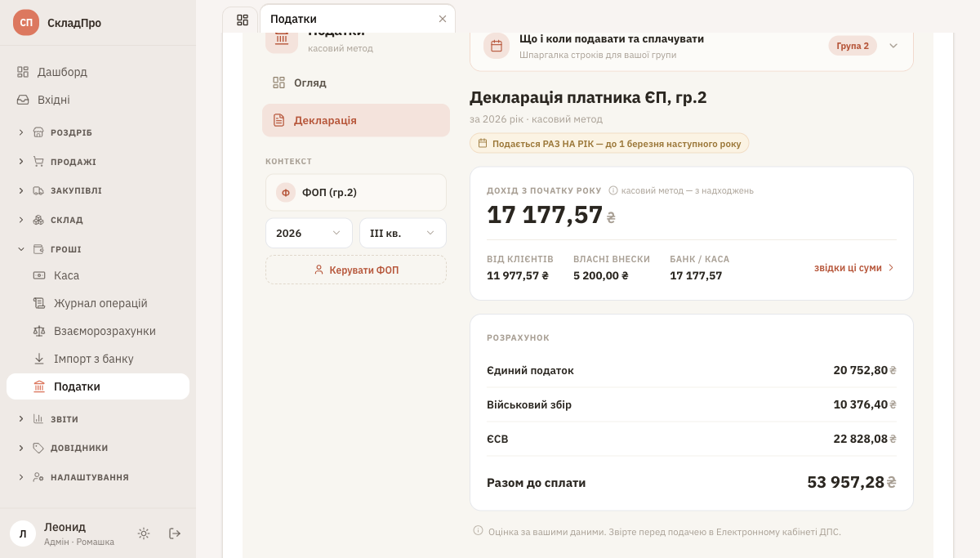Open the Леонид user profile
The image size is (980, 558).
(64, 533)
